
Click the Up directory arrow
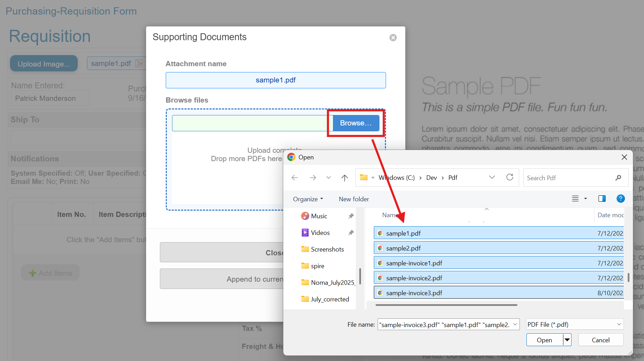click(x=344, y=178)
